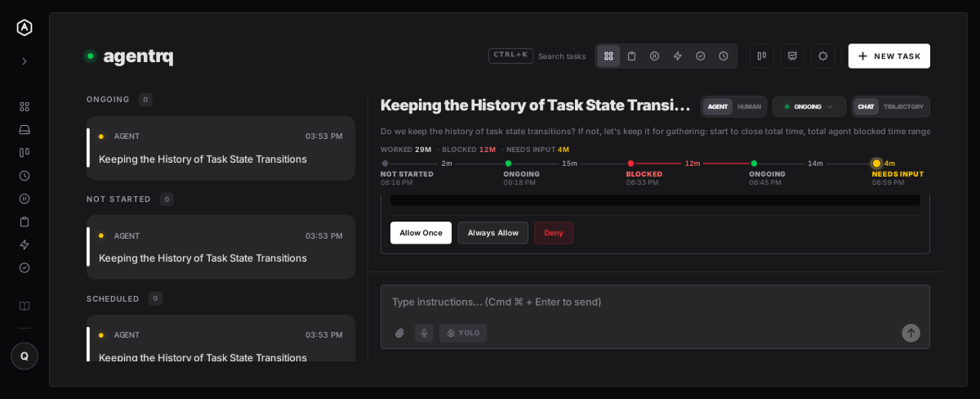Open task card under ONGOING section
Screen dimensions: 980x399
[x=220, y=148]
